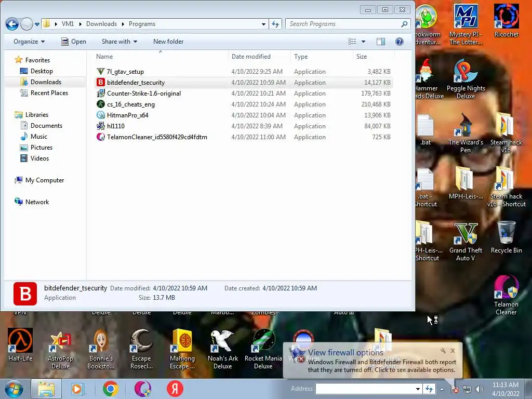Open Explorer Help button
Viewport: 532px width, 399px height.
(400, 42)
